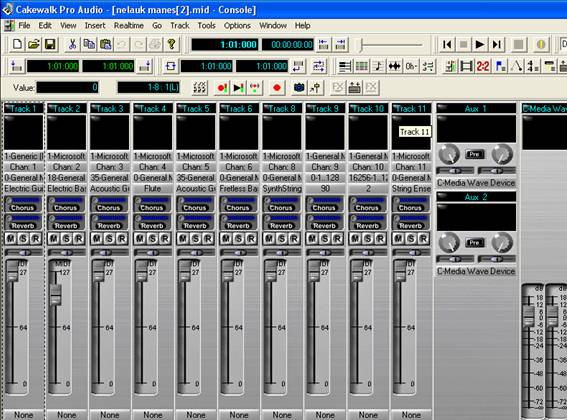Arm Track 9 for recording

pos(337,238)
